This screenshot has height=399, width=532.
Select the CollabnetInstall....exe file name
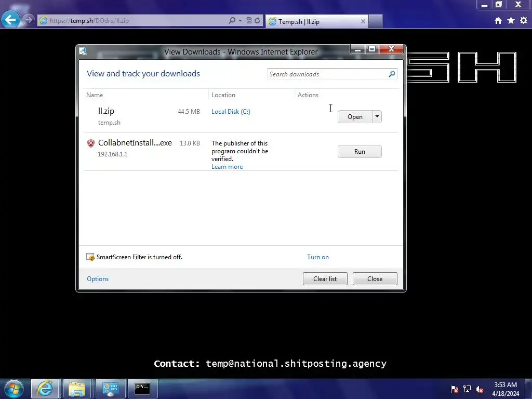click(135, 143)
